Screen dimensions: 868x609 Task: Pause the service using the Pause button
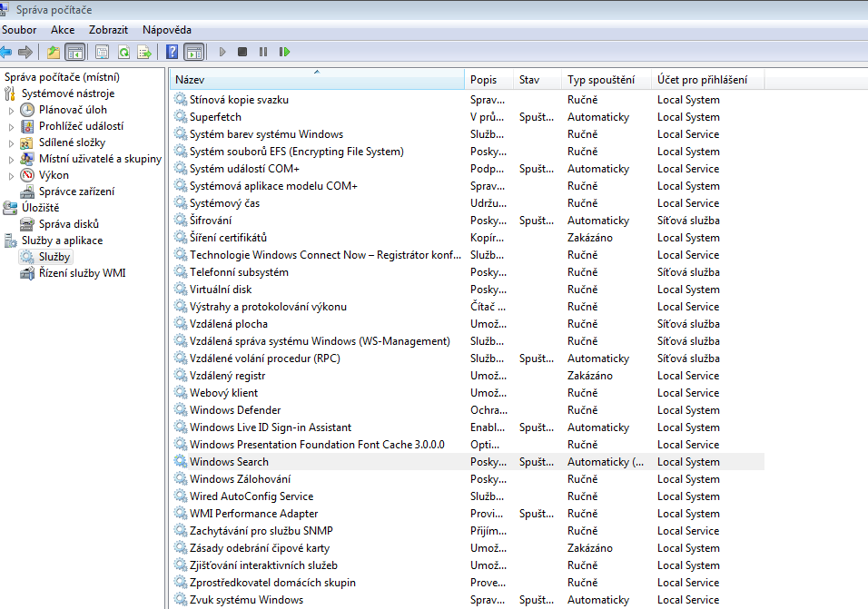click(263, 52)
